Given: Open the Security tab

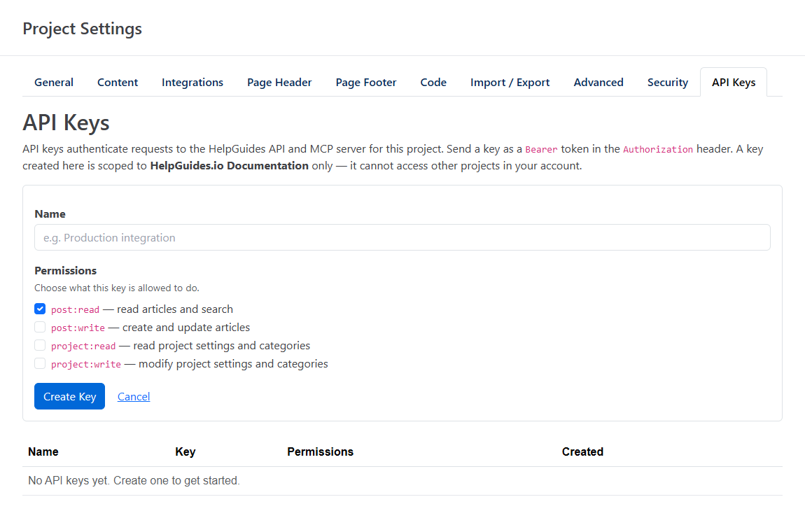Looking at the screenshot, I should (667, 82).
